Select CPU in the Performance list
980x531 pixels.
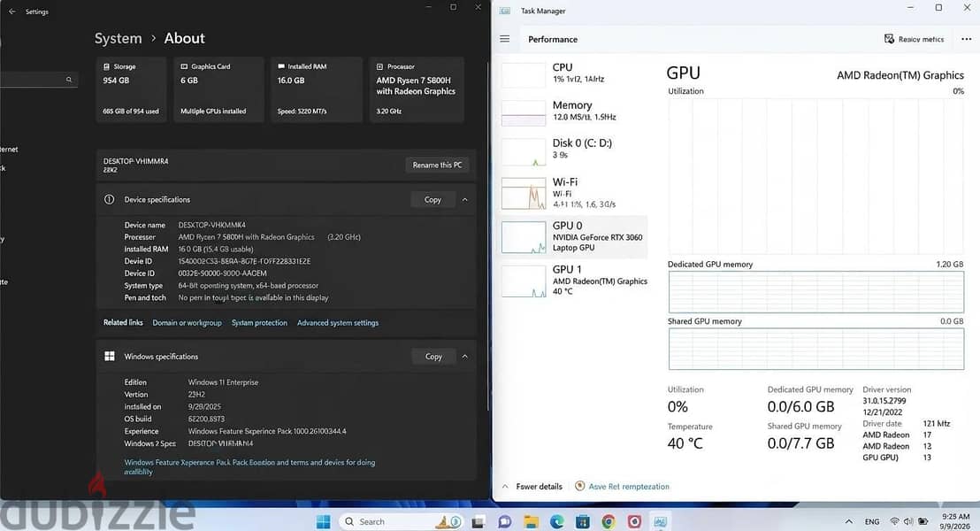click(x=573, y=73)
